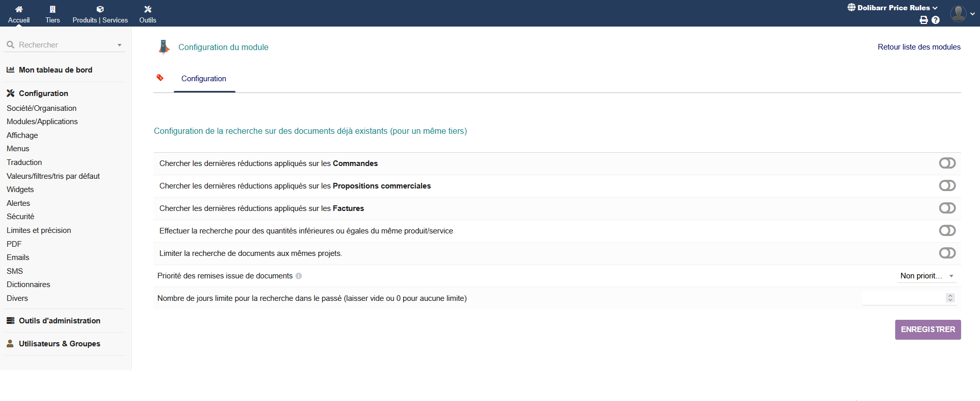Select the Configuration tab

[204, 79]
